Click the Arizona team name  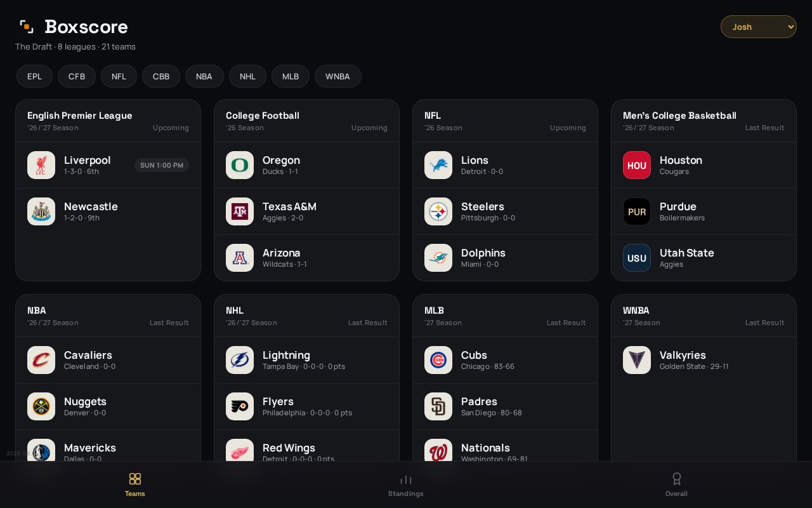coord(282,253)
